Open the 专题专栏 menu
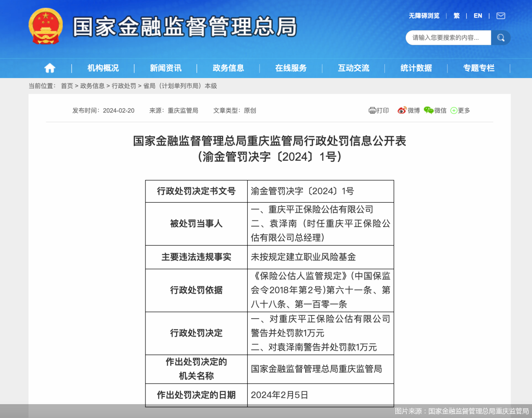532x418 pixels. click(479, 68)
